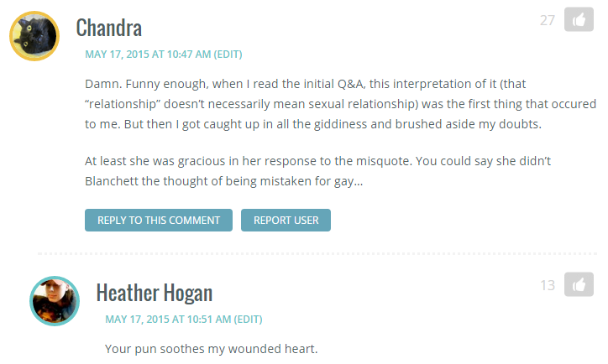Open Chandra's username link
608x364 pixels.
pyautogui.click(x=109, y=28)
